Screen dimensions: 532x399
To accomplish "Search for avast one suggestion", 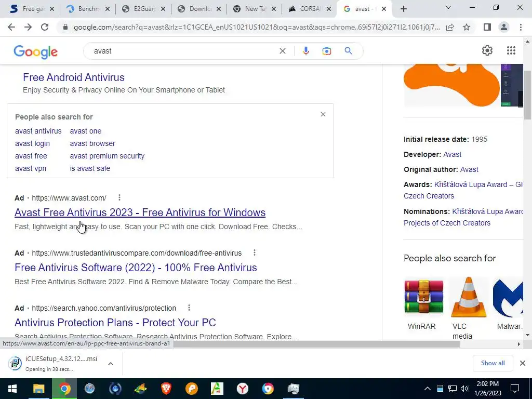I will tap(86, 131).
